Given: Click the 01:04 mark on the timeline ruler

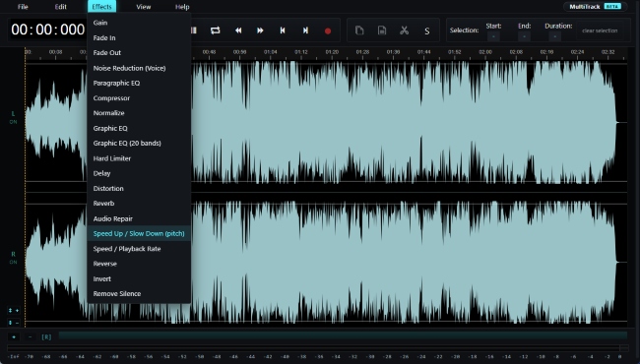Looking at the screenshot, I should pyautogui.click(x=270, y=52).
